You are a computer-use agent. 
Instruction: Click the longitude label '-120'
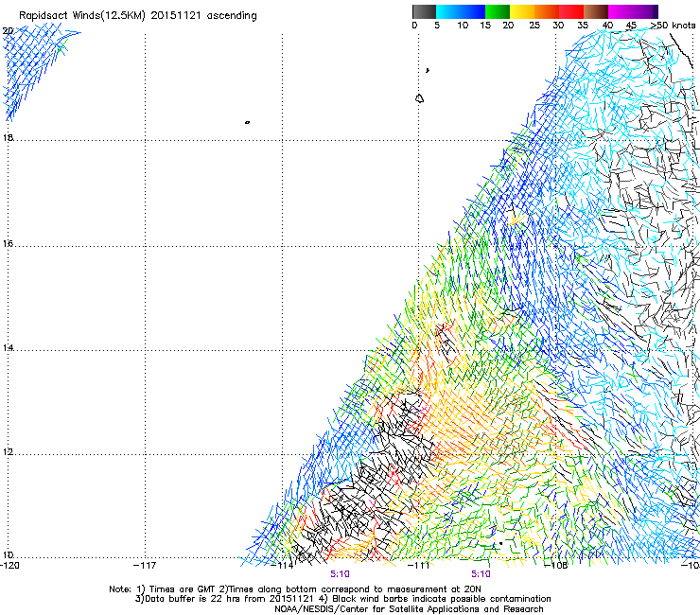(9, 565)
